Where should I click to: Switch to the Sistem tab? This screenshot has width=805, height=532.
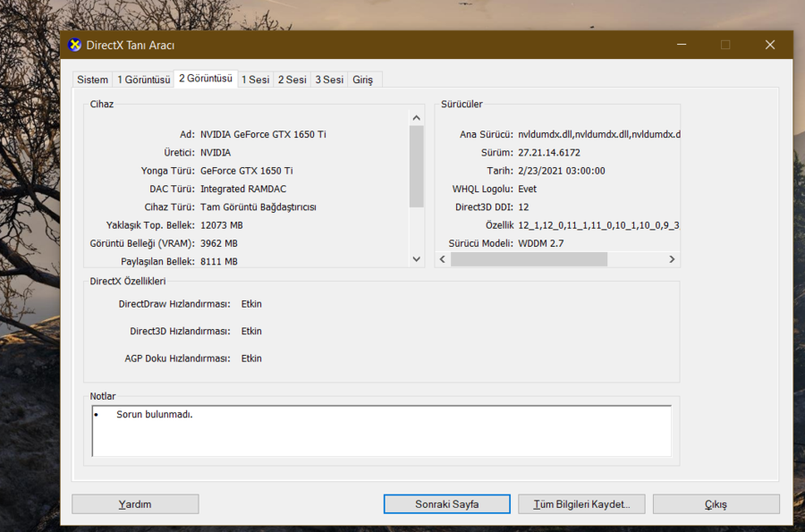pos(92,80)
